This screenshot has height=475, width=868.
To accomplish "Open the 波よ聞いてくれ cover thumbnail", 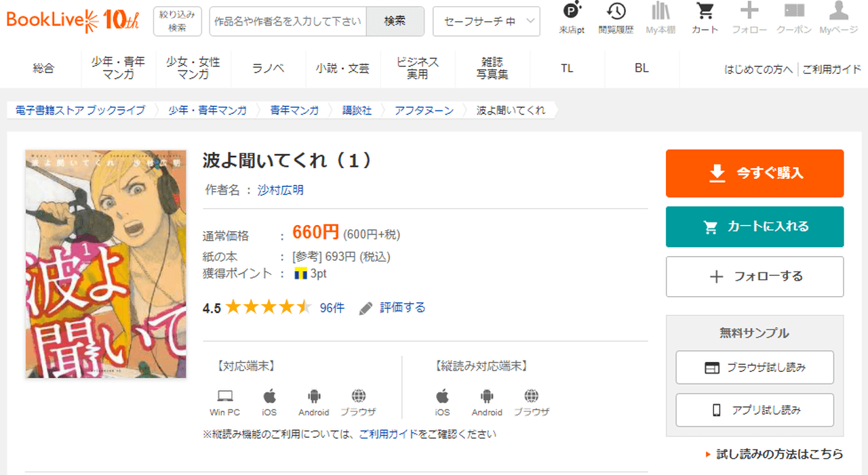I will [x=105, y=264].
